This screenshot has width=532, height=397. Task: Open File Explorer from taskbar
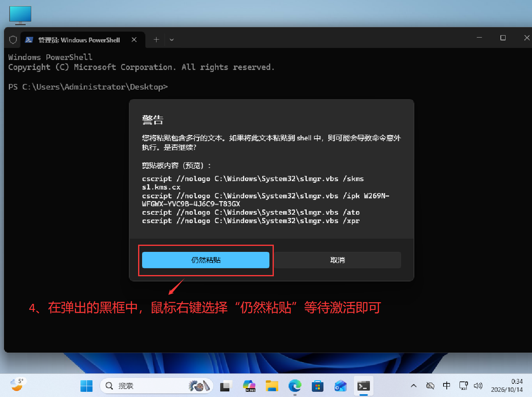click(272, 386)
